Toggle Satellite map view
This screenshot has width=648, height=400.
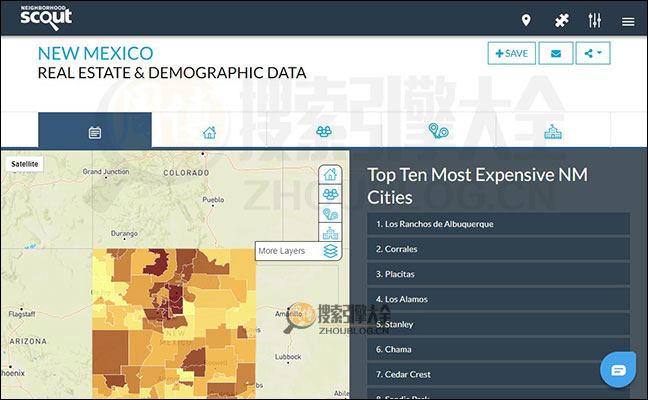23,164
